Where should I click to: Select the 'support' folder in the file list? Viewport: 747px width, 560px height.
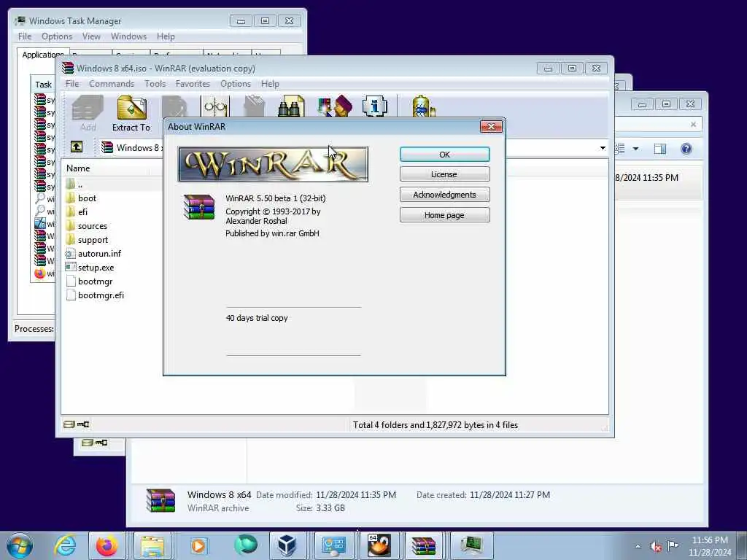(93, 240)
